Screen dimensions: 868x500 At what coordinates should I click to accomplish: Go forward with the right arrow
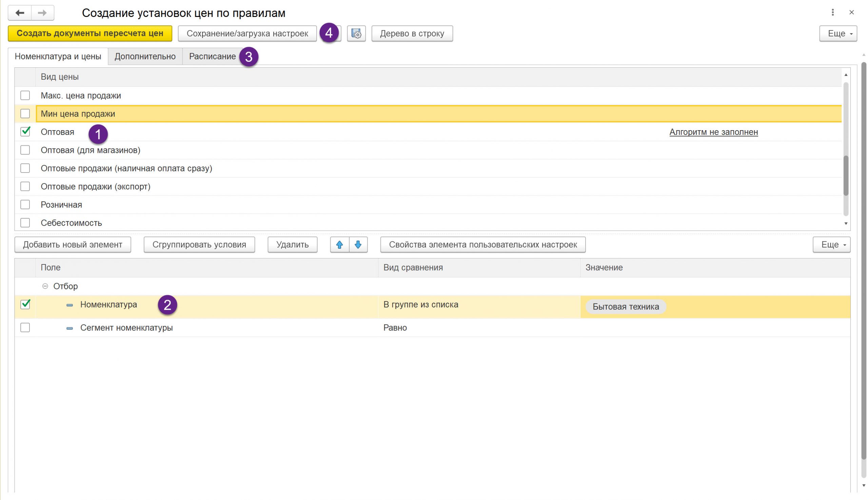pos(43,13)
